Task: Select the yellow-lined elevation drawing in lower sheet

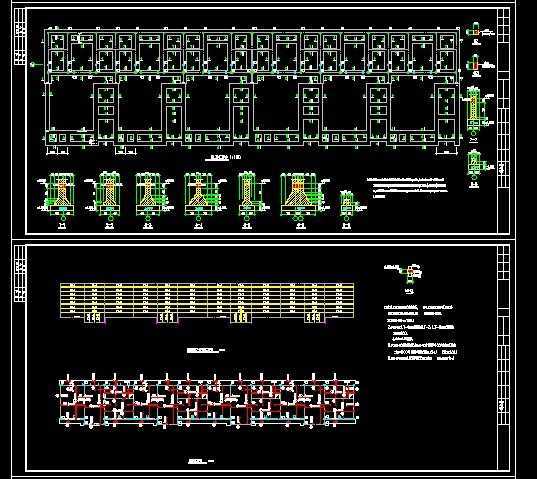Action: [207, 303]
